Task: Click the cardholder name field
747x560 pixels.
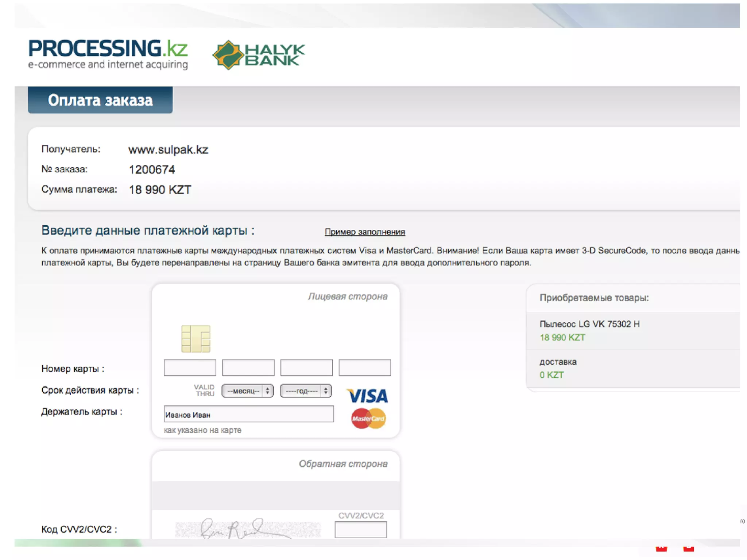Action: point(248,414)
